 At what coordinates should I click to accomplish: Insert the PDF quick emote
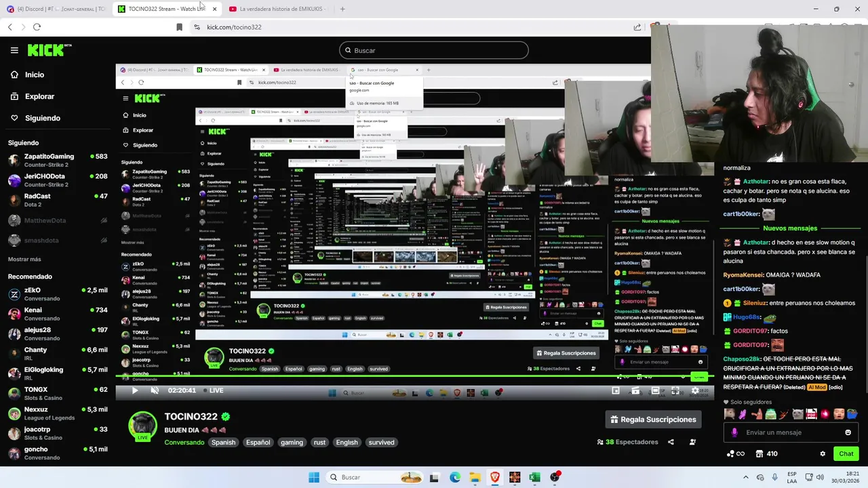pyautogui.click(x=812, y=414)
